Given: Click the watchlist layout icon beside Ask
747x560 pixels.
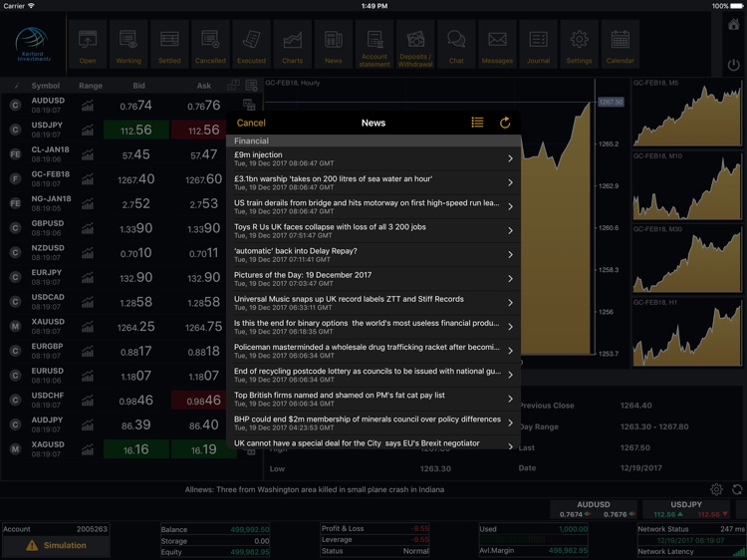Looking at the screenshot, I should click(x=233, y=86).
